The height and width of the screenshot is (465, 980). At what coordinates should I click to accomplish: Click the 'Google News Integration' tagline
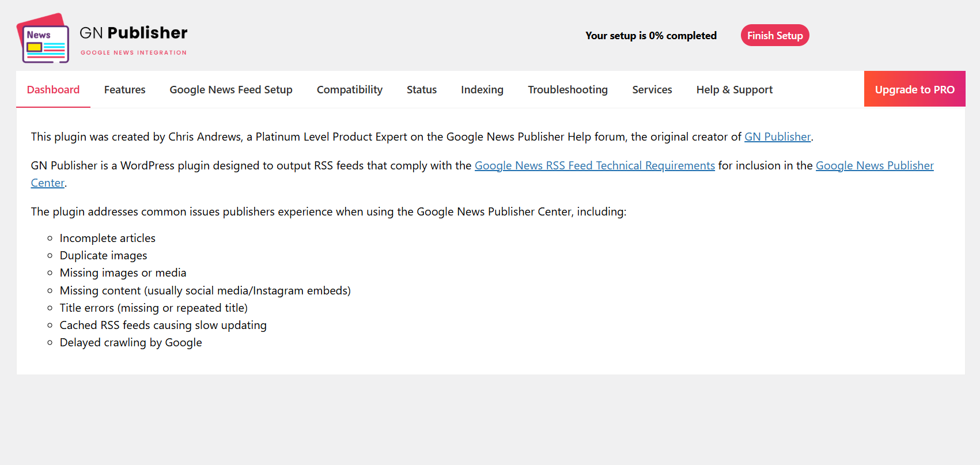click(x=134, y=52)
